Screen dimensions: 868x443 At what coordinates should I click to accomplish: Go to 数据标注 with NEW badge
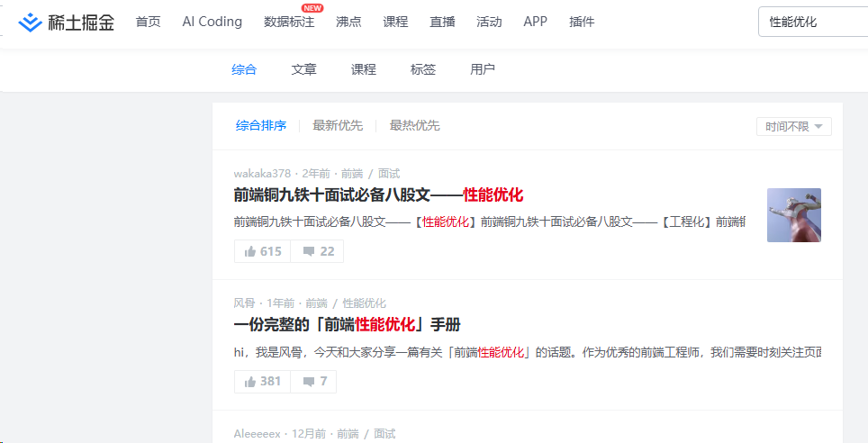(x=289, y=23)
